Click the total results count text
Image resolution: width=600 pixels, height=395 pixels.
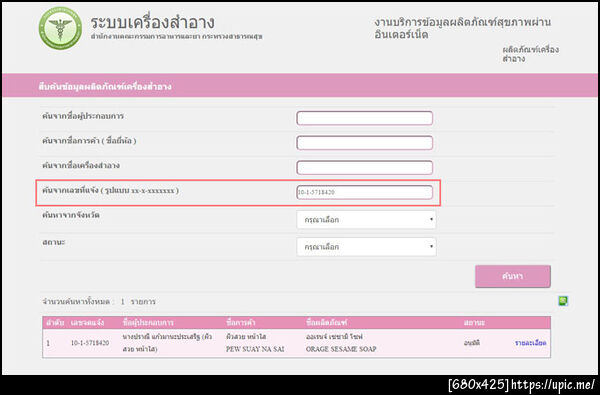coord(99,302)
